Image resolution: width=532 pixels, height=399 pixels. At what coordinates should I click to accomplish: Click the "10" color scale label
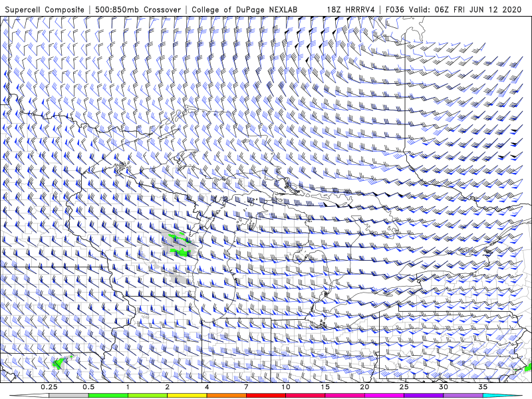(286, 387)
